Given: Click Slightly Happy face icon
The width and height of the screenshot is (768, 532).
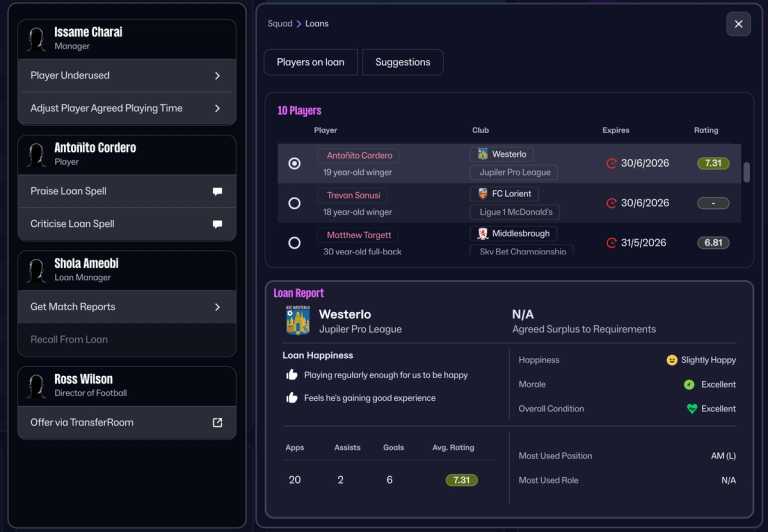Looking at the screenshot, I should (672, 360).
